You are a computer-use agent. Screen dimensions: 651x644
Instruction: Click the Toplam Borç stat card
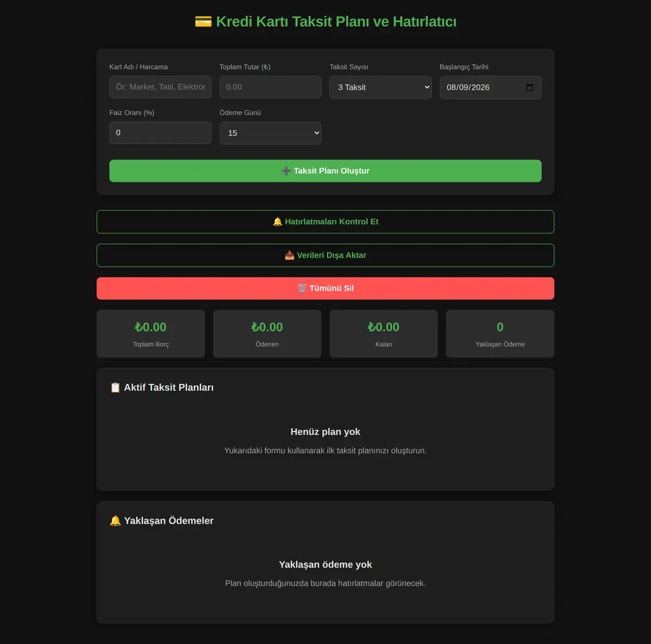[151, 334]
